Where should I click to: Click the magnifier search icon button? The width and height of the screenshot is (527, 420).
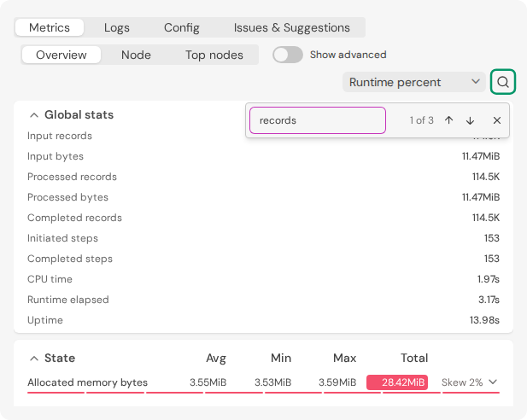pos(503,82)
